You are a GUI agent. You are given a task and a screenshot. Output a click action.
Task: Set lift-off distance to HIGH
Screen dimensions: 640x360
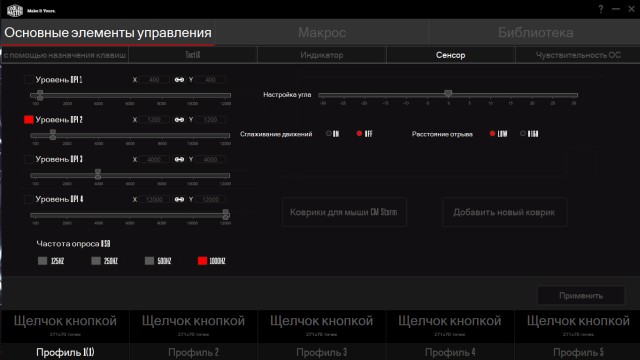click(523, 133)
